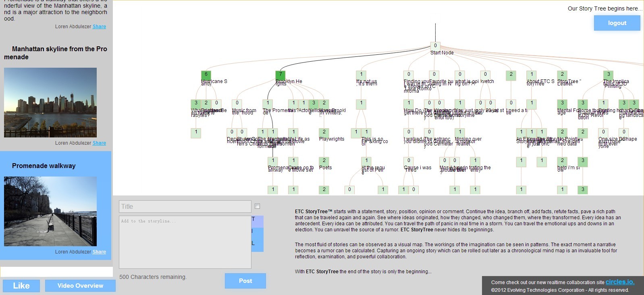
Task: Submit the story with the Post button
Action: point(245,281)
